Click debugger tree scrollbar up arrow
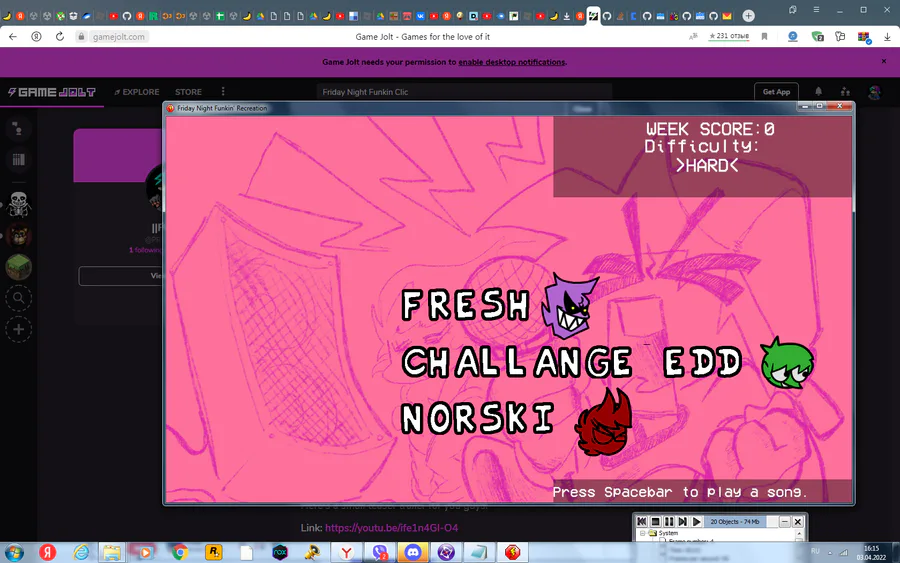Image resolution: width=900 pixels, height=563 pixels. click(798, 534)
